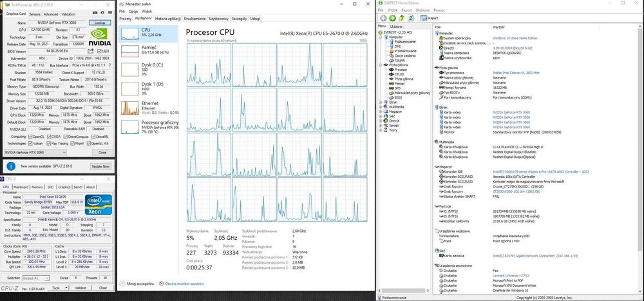Screen dimensions: 644x301
Task: Click the Raport toolbar button in EVEREST
Action: pyautogui.click(x=430, y=18)
